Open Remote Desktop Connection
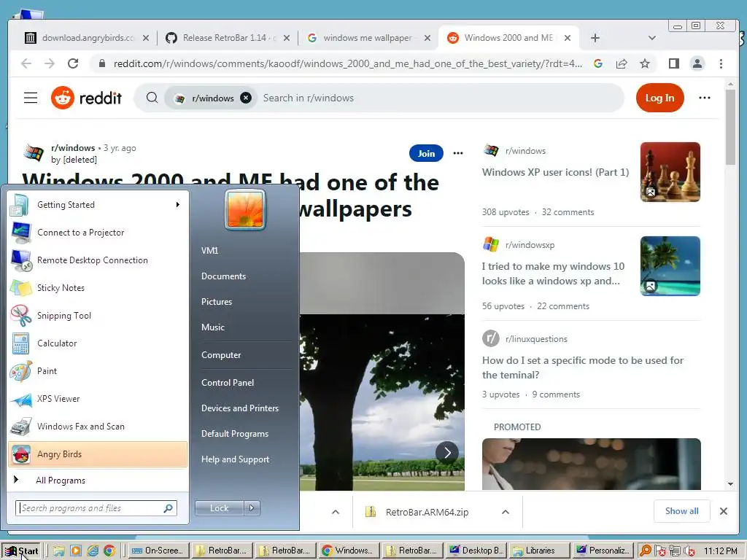 click(x=98, y=260)
